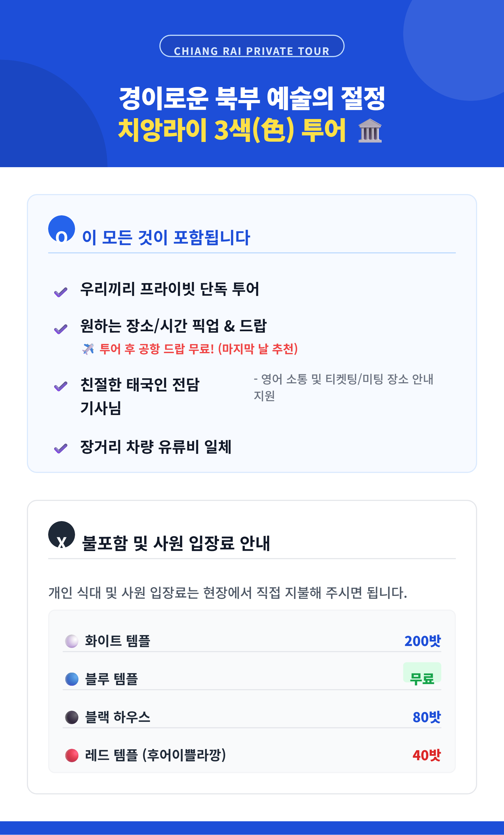Viewport: 504px width, 835px height.
Task: Click the 80밧 price for Black House
Action: [426, 717]
